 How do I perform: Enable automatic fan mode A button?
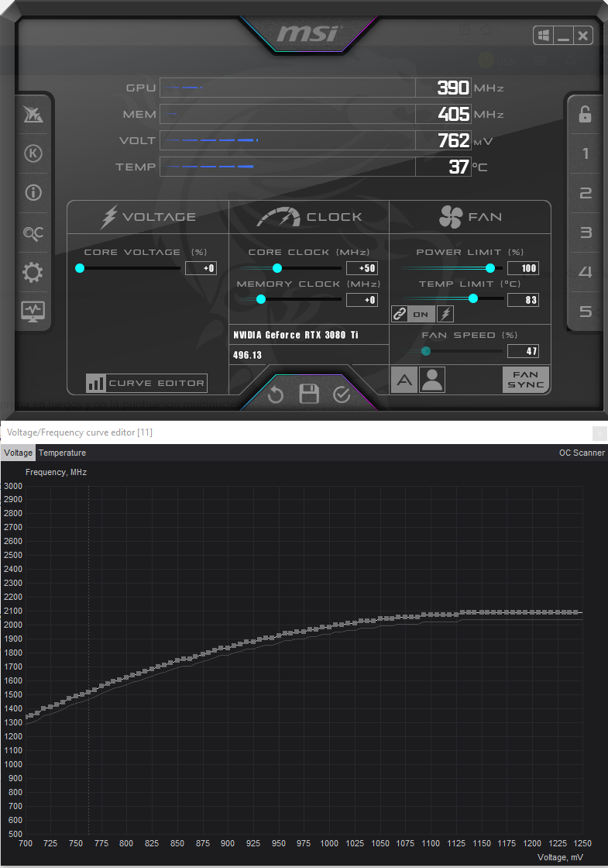click(404, 380)
